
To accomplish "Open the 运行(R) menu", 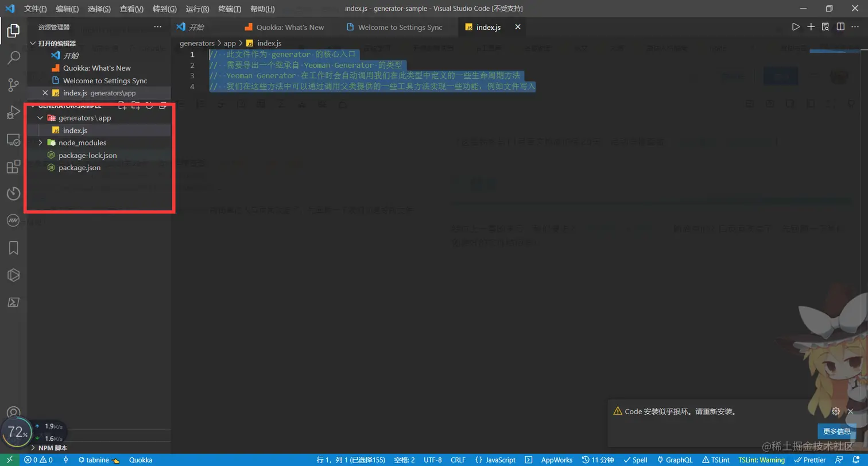I will pyautogui.click(x=197, y=9).
